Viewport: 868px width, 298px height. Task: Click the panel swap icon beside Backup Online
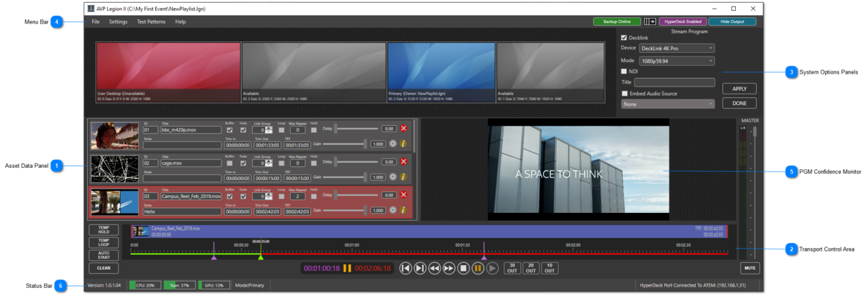[x=650, y=22]
